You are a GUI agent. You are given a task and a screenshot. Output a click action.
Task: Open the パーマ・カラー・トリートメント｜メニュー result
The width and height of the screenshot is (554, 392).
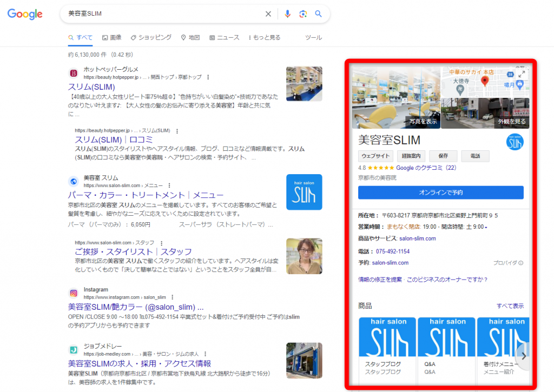146,195
